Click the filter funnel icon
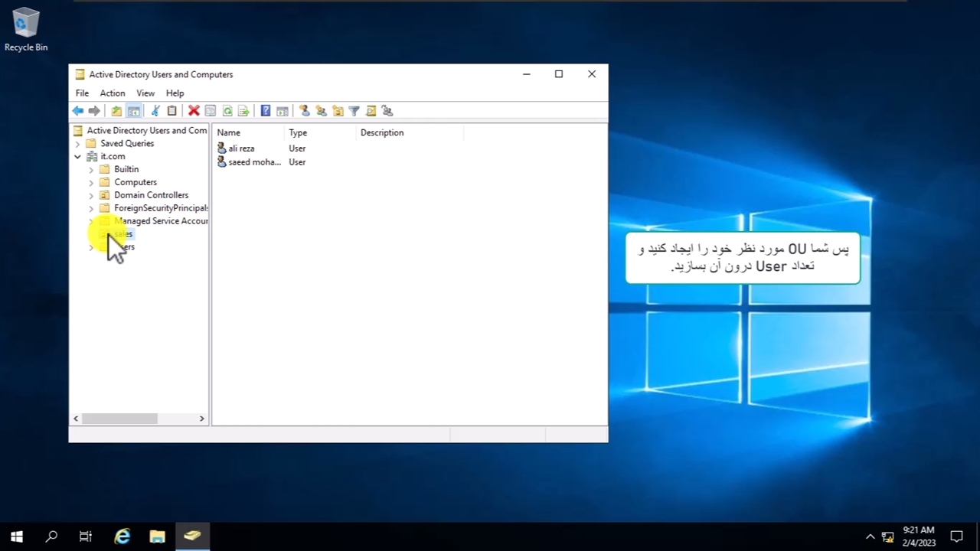This screenshot has height=551, width=980. pyautogui.click(x=354, y=111)
